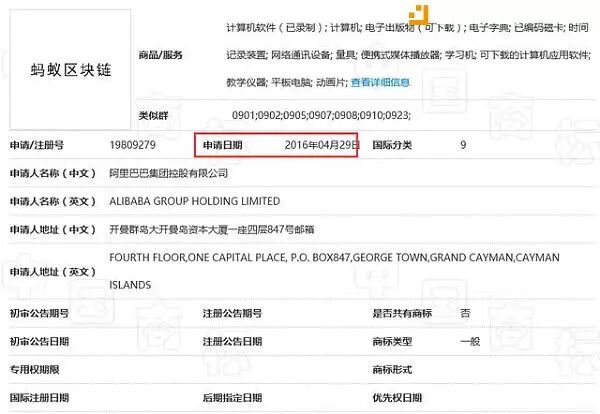
Task: Click the 蚂蚁区块链 trademark image
Action: click(x=70, y=70)
